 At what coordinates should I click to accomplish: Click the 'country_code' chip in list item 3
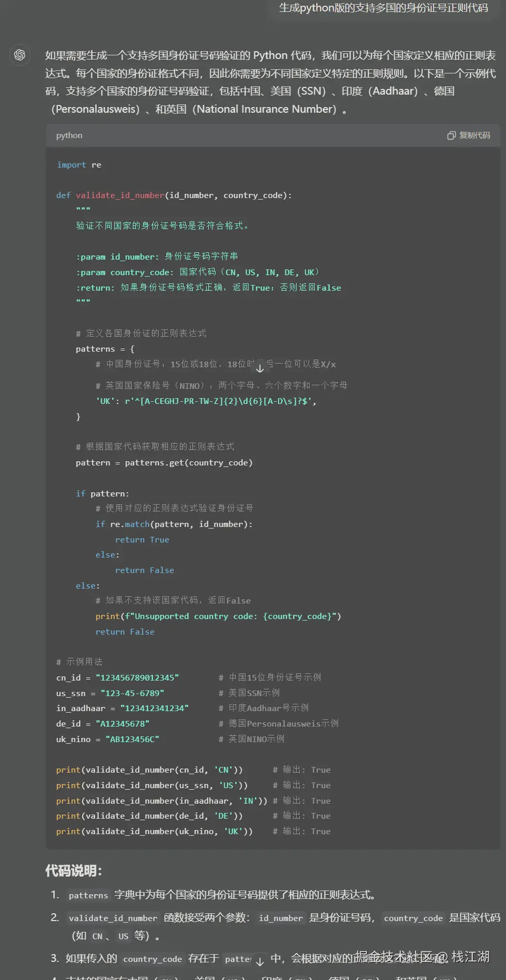[x=152, y=959]
